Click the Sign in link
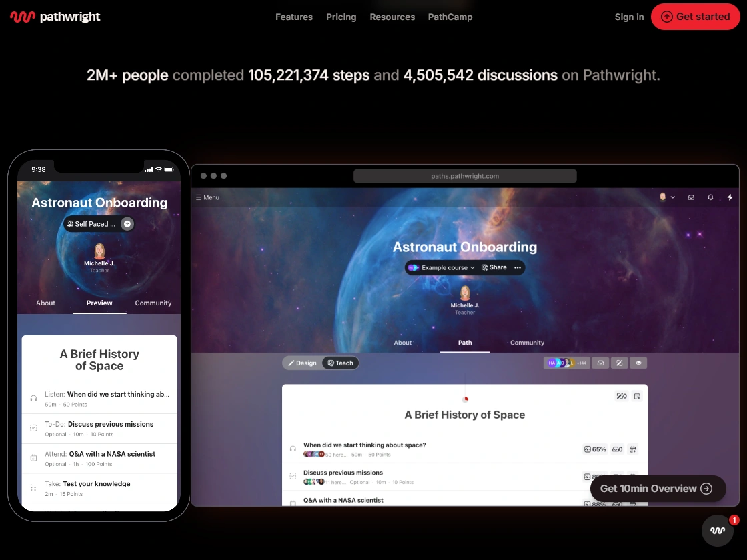This screenshot has height=560, width=747. pyautogui.click(x=629, y=17)
